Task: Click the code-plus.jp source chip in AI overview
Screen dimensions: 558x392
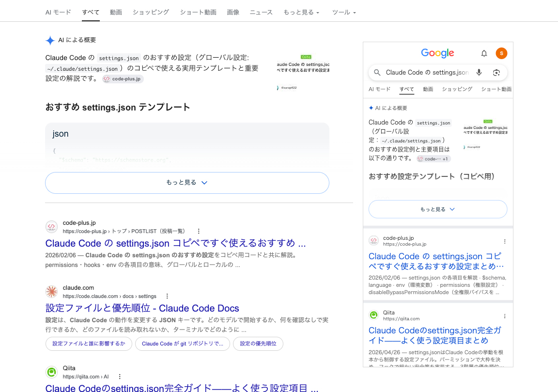Action: (123, 78)
